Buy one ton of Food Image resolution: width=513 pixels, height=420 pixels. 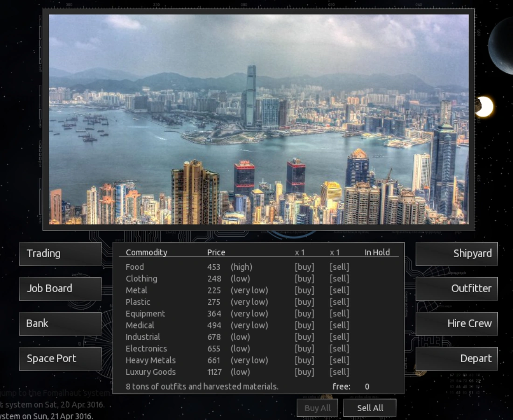[x=304, y=267]
